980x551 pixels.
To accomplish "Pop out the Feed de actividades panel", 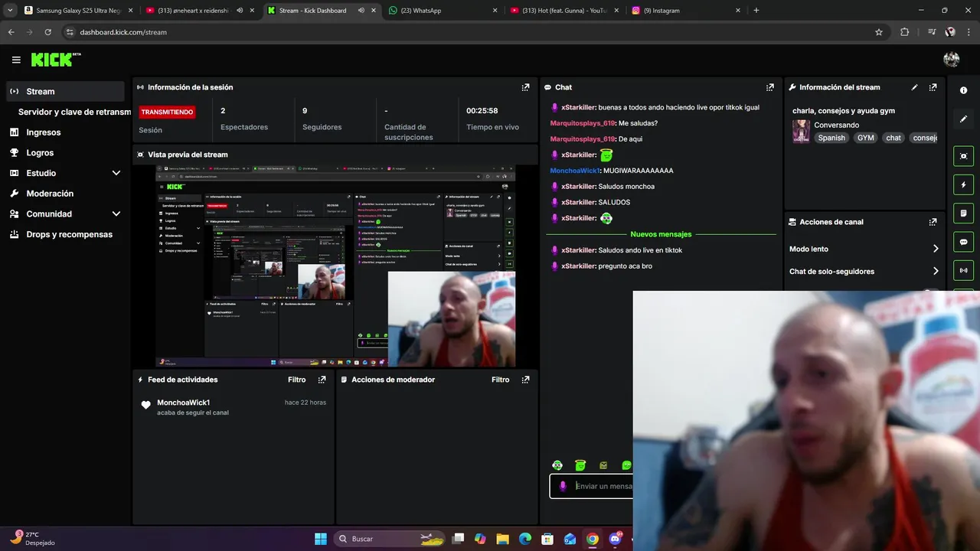I will tap(322, 380).
